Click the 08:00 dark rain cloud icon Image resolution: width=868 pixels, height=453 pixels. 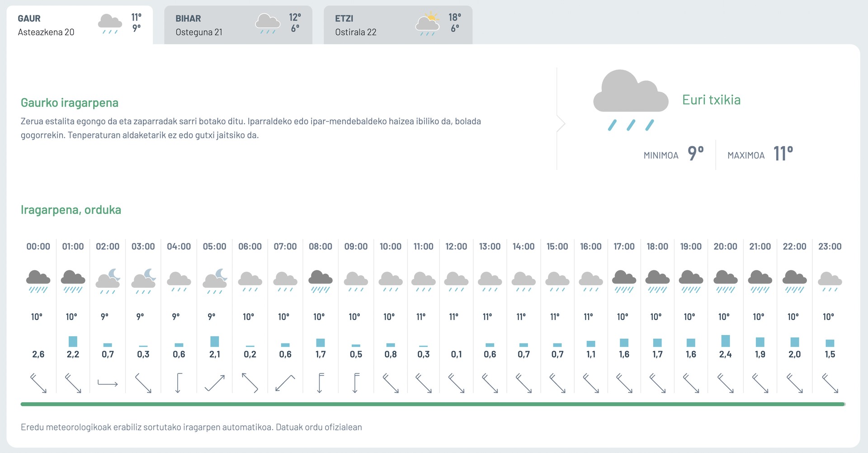pos(321,281)
